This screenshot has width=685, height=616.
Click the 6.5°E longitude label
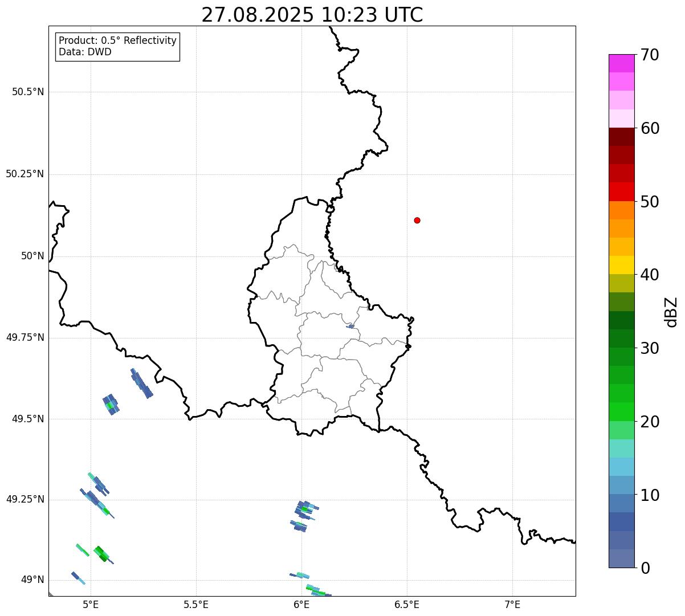(407, 604)
